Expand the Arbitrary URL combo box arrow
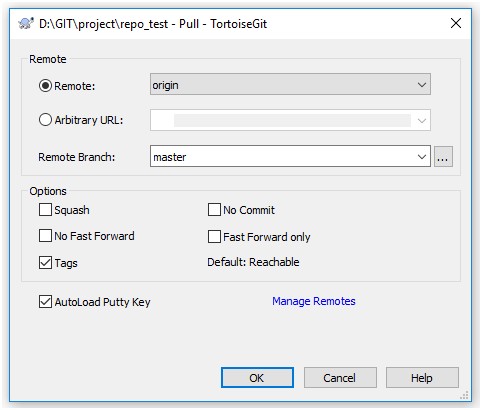Image resolution: width=482 pixels, height=410 pixels. coord(422,120)
